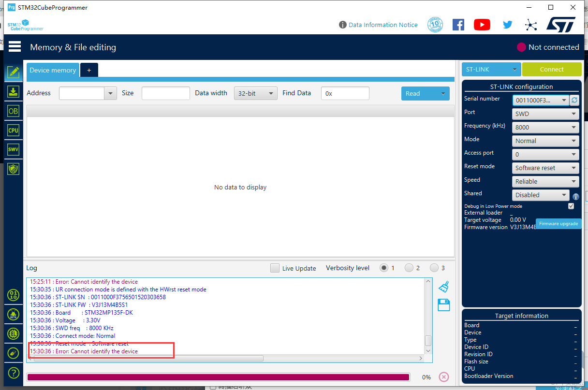Image resolution: width=588 pixels, height=390 pixels.
Task: Click the 'Voltage : 3.30V' log line
Action: click(65, 320)
